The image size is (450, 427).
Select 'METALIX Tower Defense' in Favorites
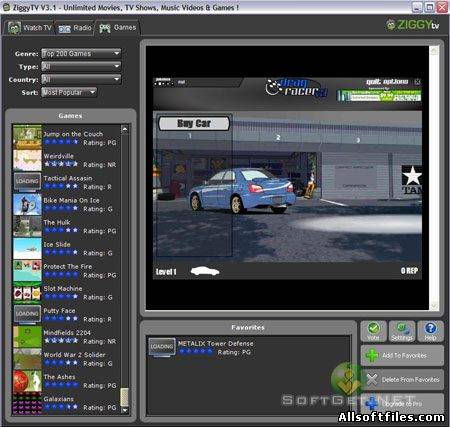[x=215, y=343]
